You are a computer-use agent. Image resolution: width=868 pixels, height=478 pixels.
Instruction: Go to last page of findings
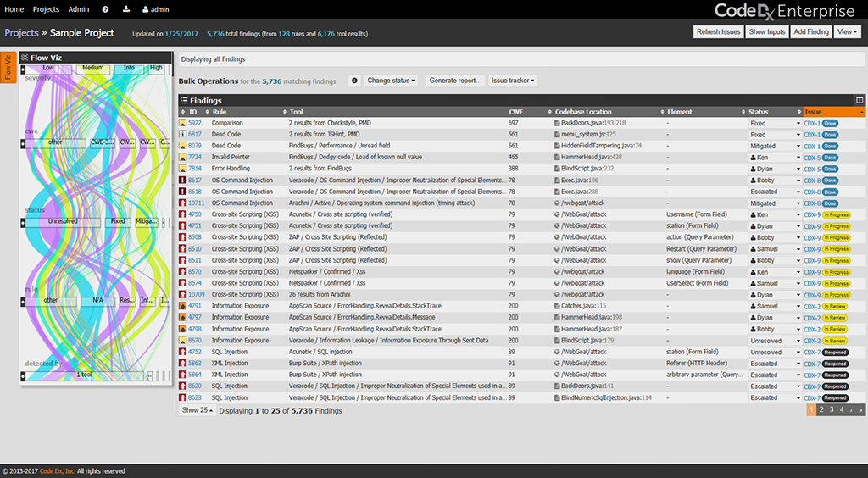(x=860, y=410)
